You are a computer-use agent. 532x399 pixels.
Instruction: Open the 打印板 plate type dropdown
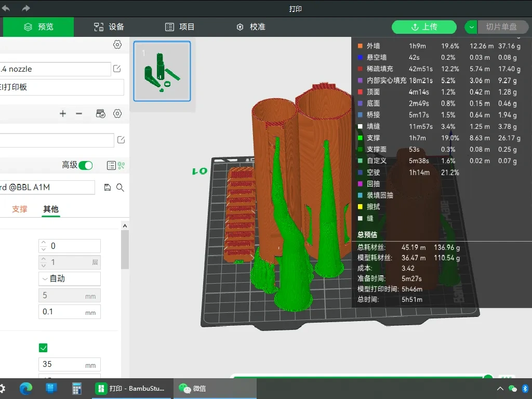pyautogui.click(x=62, y=87)
